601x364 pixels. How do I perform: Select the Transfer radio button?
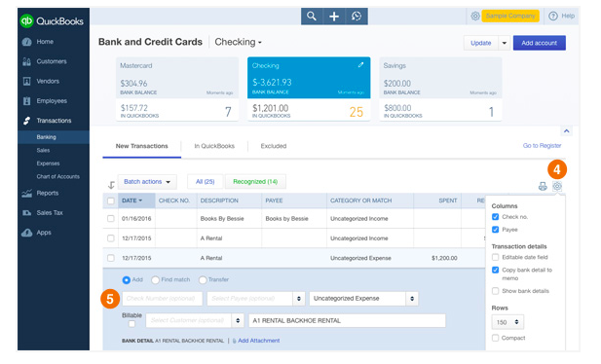(x=203, y=280)
